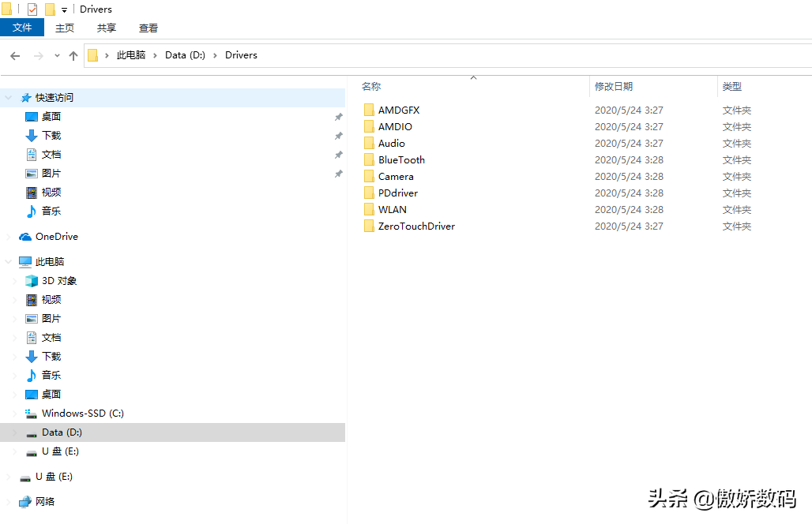Image resolution: width=812 pixels, height=524 pixels.
Task: Select OneDrive in the navigation pane
Action: 56,237
